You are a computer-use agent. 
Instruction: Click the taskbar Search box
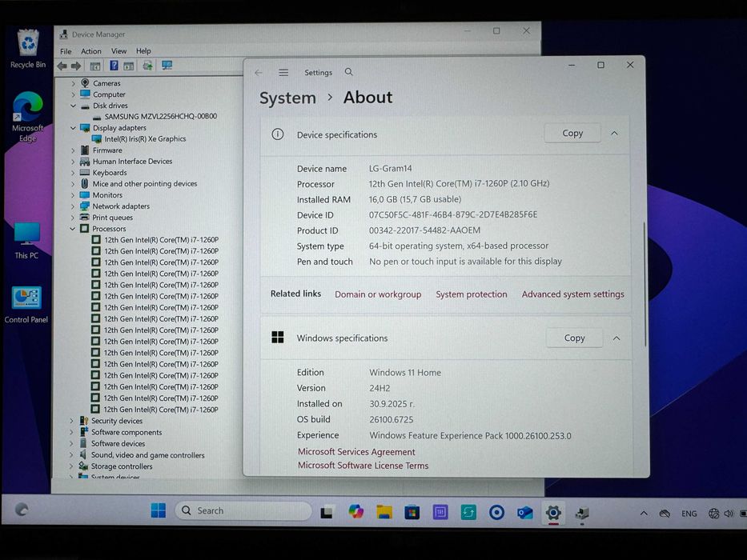click(243, 510)
